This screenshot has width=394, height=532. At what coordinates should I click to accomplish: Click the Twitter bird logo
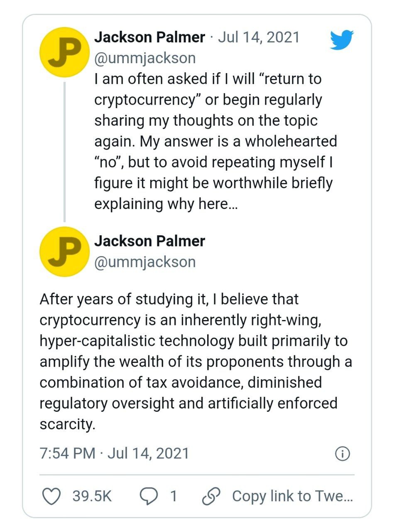(x=341, y=39)
